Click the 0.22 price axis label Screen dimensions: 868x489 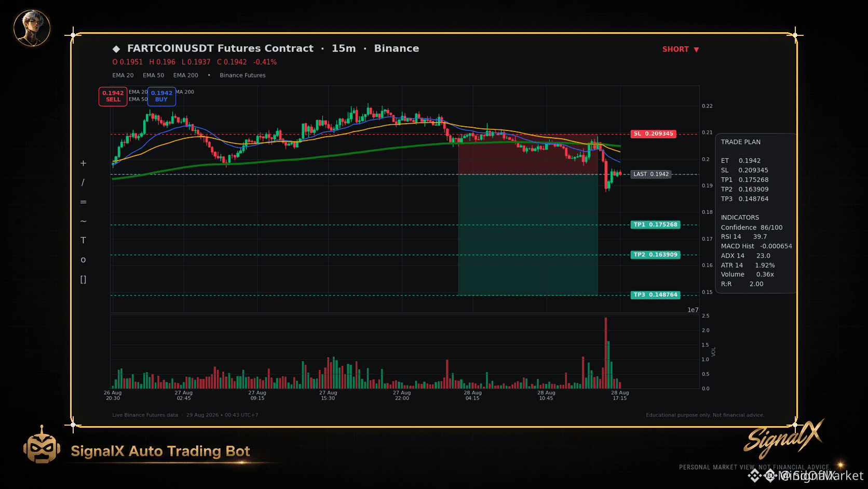coord(707,106)
